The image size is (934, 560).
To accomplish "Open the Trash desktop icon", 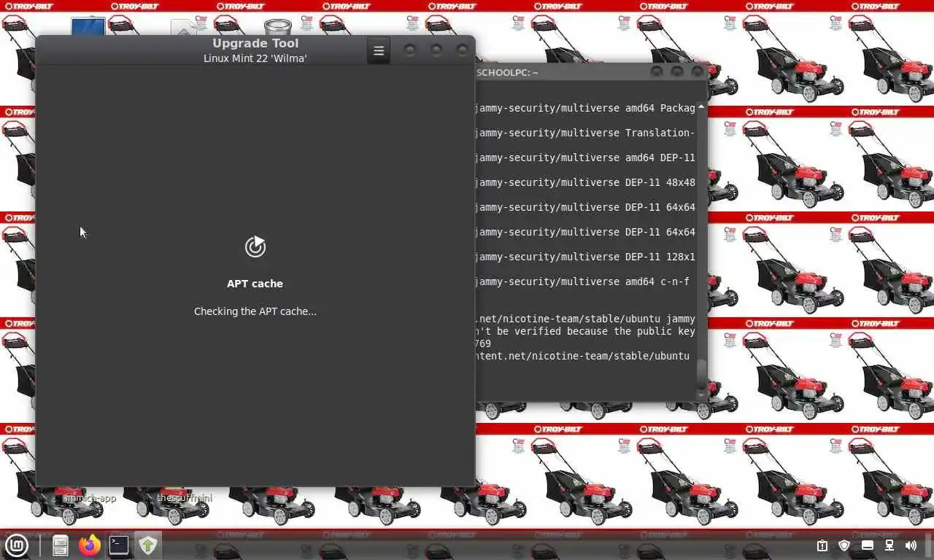I will coord(278,27).
